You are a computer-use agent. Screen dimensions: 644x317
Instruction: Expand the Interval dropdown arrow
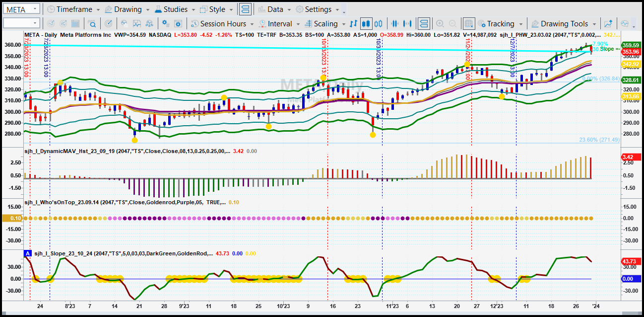tap(298, 24)
